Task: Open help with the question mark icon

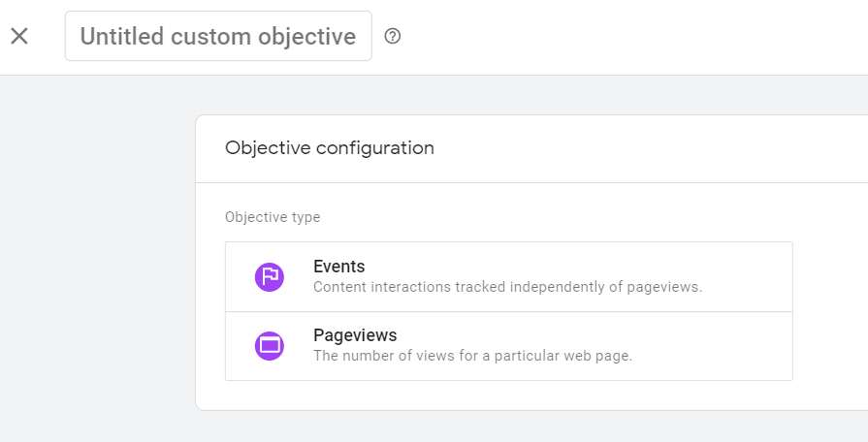Action: coord(393,37)
